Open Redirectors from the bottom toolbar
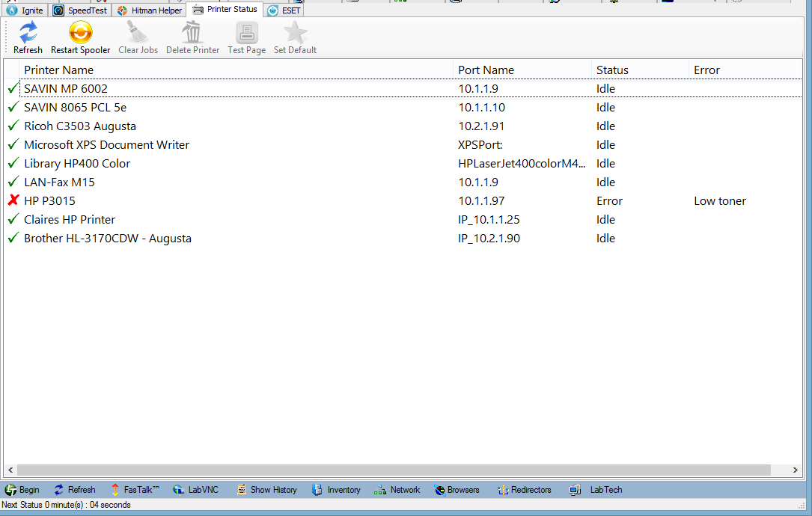812x516 pixels. pos(524,490)
